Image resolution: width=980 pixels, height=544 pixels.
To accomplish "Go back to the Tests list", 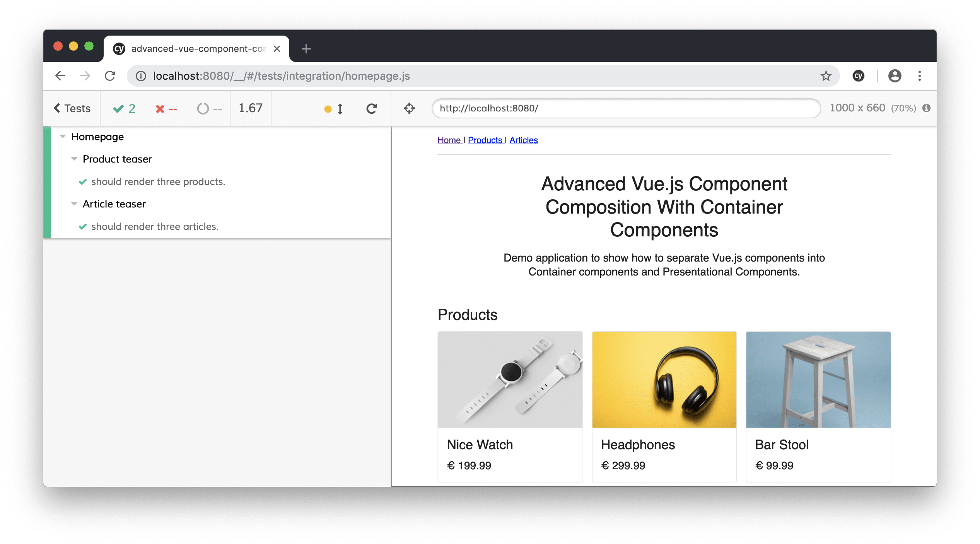I will tap(72, 108).
